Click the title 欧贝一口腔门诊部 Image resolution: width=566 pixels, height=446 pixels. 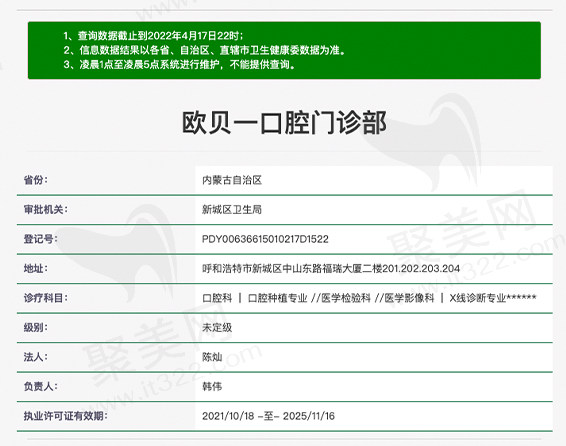pyautogui.click(x=284, y=123)
